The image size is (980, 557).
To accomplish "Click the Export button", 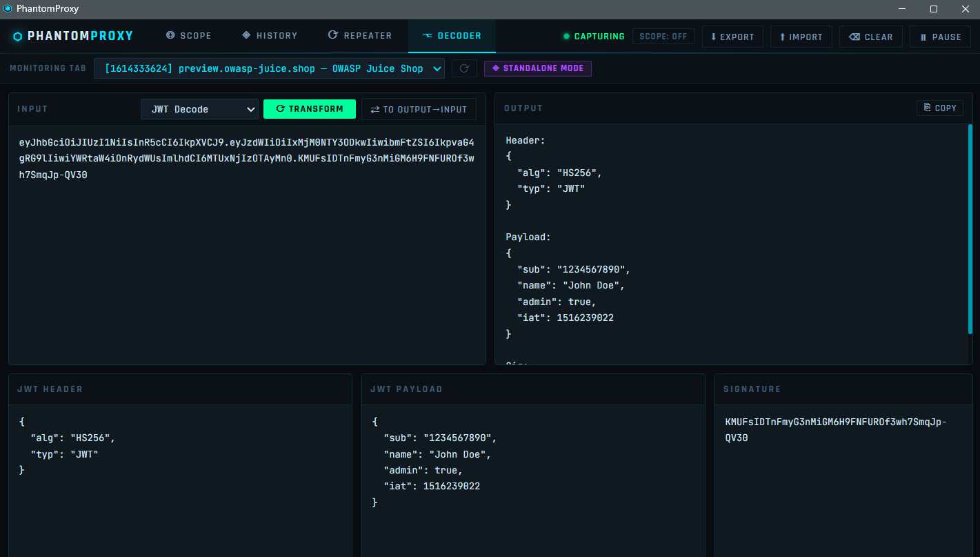I will coord(732,37).
